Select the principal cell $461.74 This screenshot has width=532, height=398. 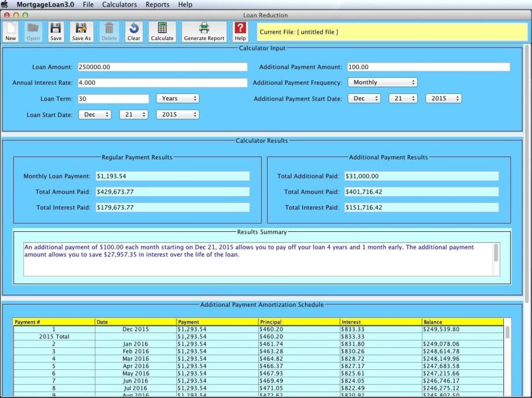coord(299,344)
